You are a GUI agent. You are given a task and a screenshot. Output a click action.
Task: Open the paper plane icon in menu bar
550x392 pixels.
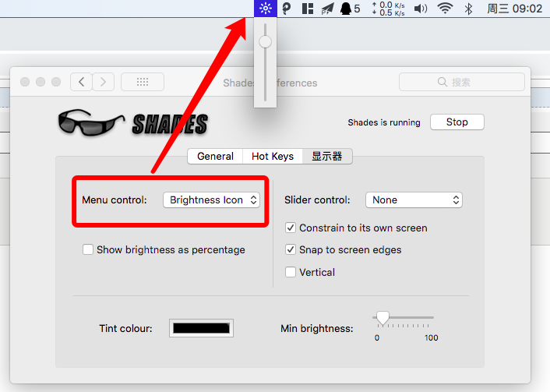(x=328, y=9)
